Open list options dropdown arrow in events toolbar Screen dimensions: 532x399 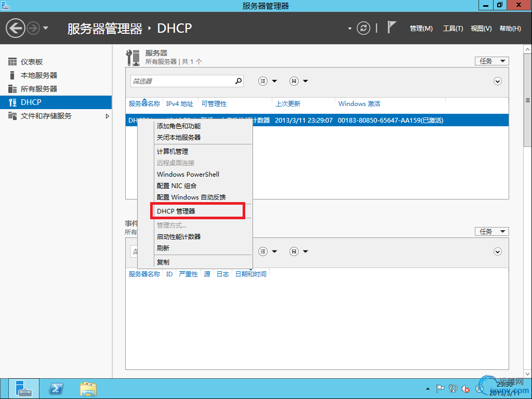tap(274, 251)
